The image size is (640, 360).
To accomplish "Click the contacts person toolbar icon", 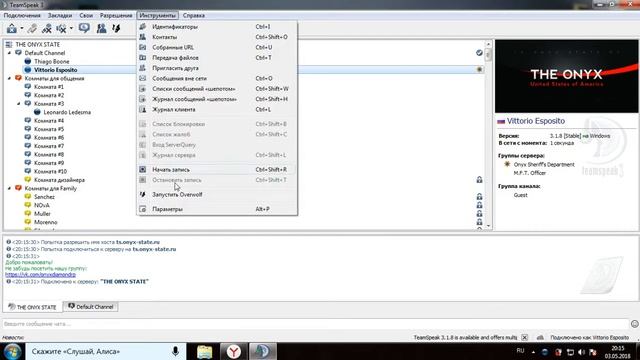I will [102, 28].
